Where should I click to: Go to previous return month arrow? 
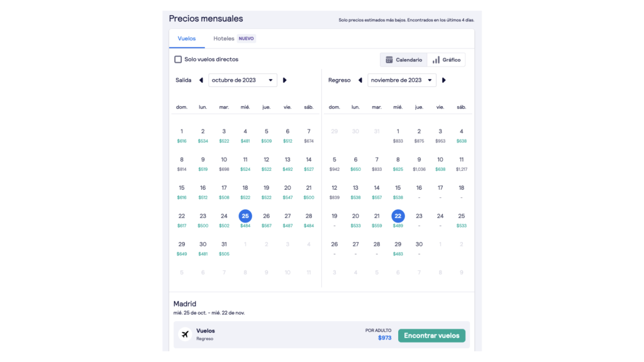[360, 80]
